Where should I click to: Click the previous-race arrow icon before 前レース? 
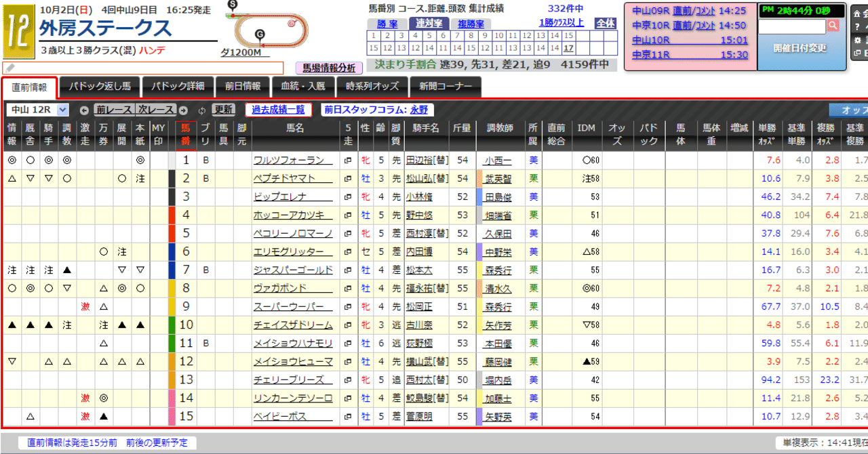(84, 110)
